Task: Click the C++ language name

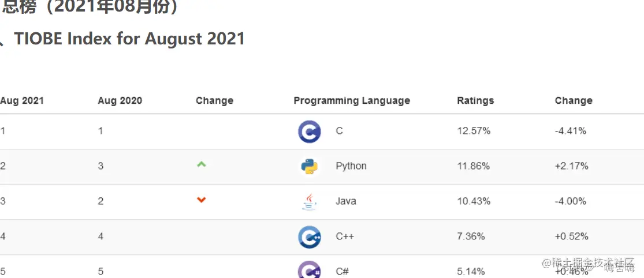Action: [x=344, y=236]
